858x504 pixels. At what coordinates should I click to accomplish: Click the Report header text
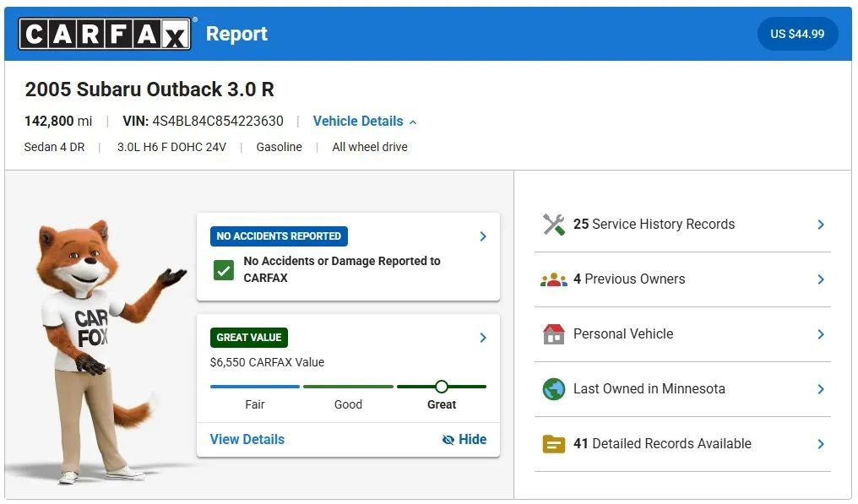click(236, 34)
